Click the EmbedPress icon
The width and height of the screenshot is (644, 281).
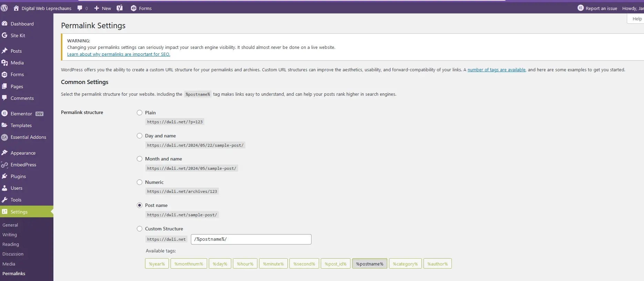click(x=4, y=165)
